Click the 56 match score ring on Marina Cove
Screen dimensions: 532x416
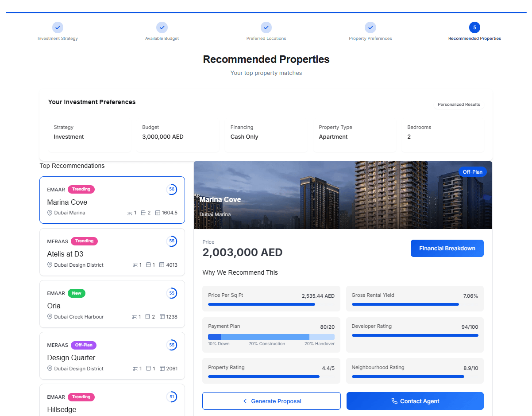pyautogui.click(x=172, y=189)
